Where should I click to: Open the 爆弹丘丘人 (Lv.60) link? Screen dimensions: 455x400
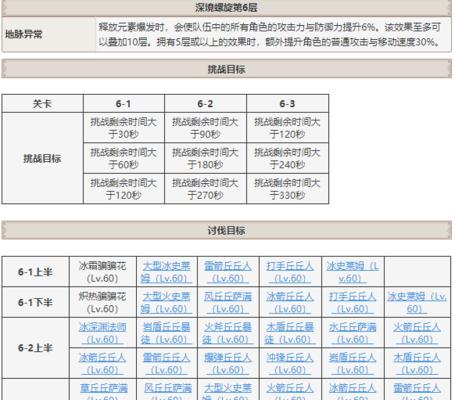228,363
